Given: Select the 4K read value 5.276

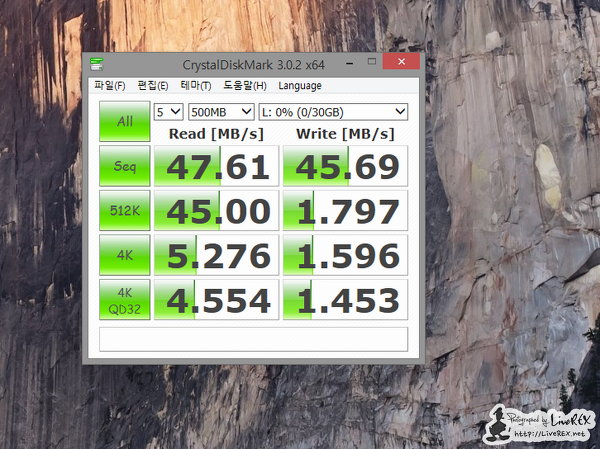Looking at the screenshot, I should (x=216, y=255).
